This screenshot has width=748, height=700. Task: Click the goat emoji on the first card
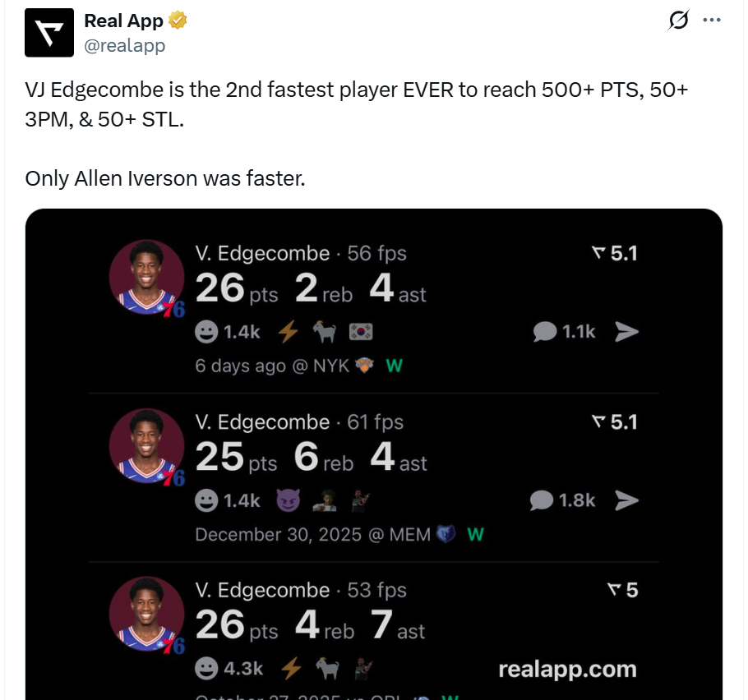324,332
